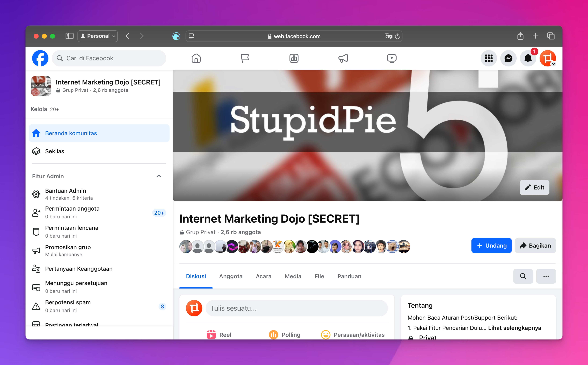The height and width of the screenshot is (365, 588).
Task: Click Lihat selengkapnya link
Action: coord(514,328)
